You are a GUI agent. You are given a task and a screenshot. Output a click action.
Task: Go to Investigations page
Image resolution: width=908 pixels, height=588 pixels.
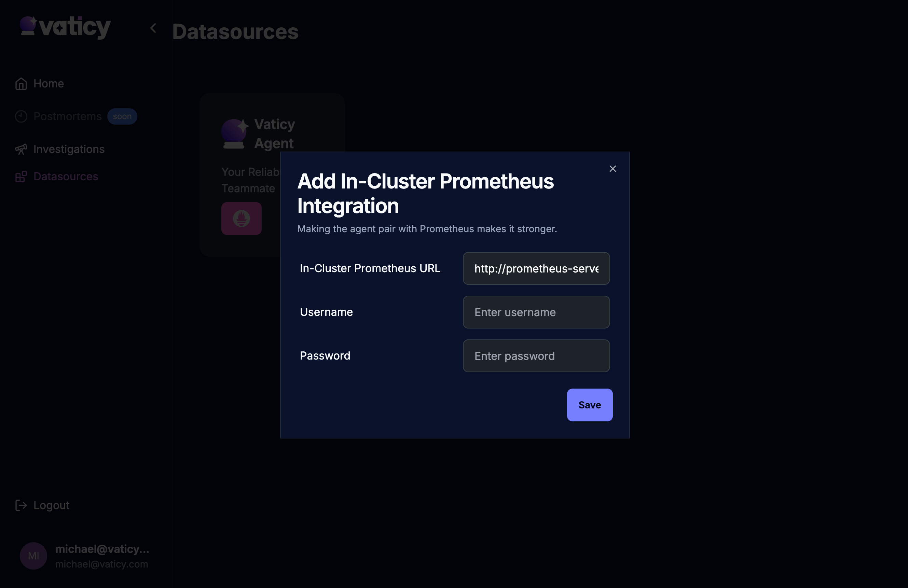tap(69, 149)
